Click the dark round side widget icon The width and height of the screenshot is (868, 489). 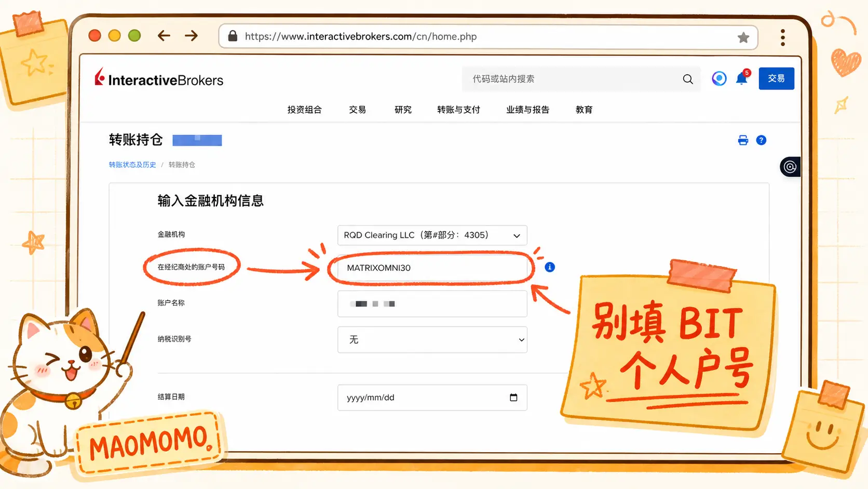tap(790, 167)
